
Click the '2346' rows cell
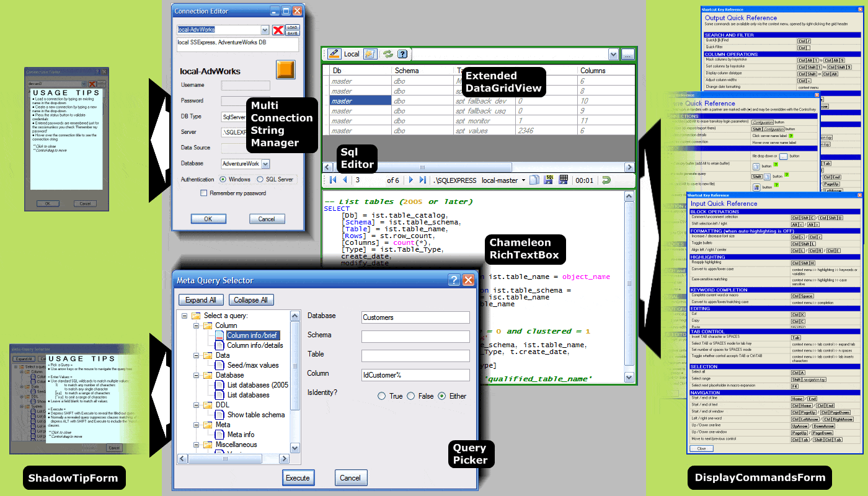click(546, 131)
